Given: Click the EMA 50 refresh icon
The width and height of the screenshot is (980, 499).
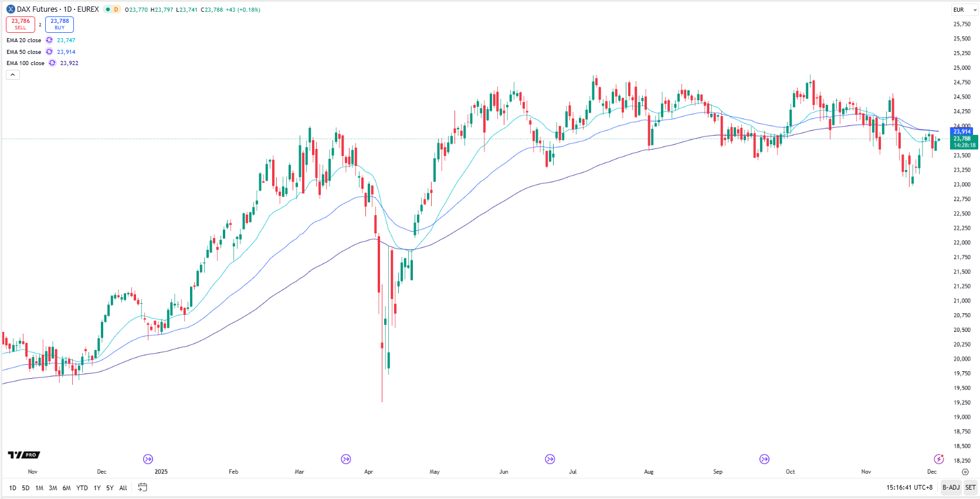Looking at the screenshot, I should (49, 52).
